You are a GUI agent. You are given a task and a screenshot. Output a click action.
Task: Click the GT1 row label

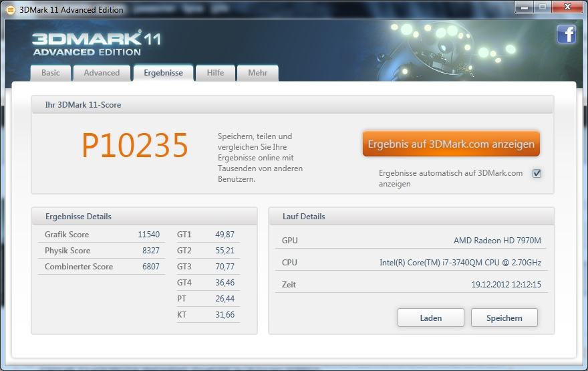pos(184,235)
